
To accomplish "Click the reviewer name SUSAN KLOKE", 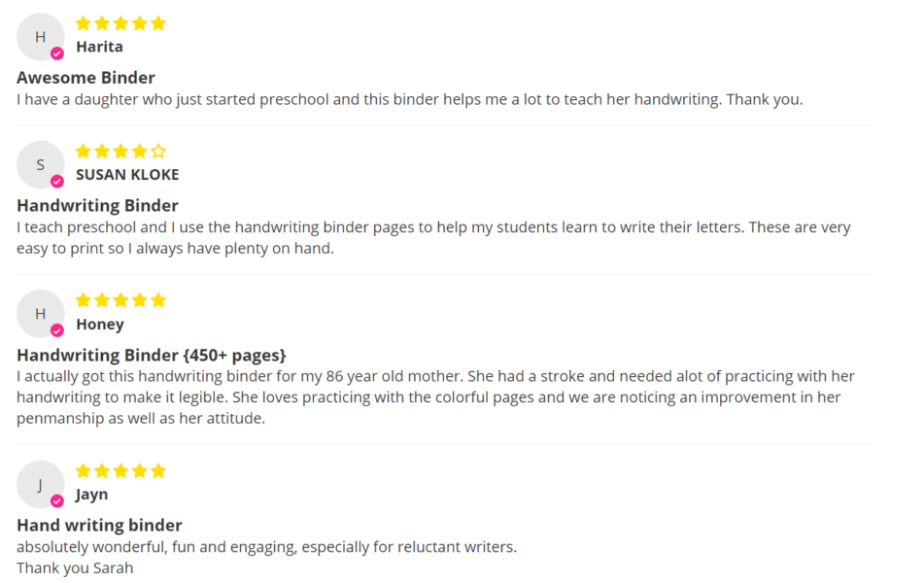I will 127,175.
